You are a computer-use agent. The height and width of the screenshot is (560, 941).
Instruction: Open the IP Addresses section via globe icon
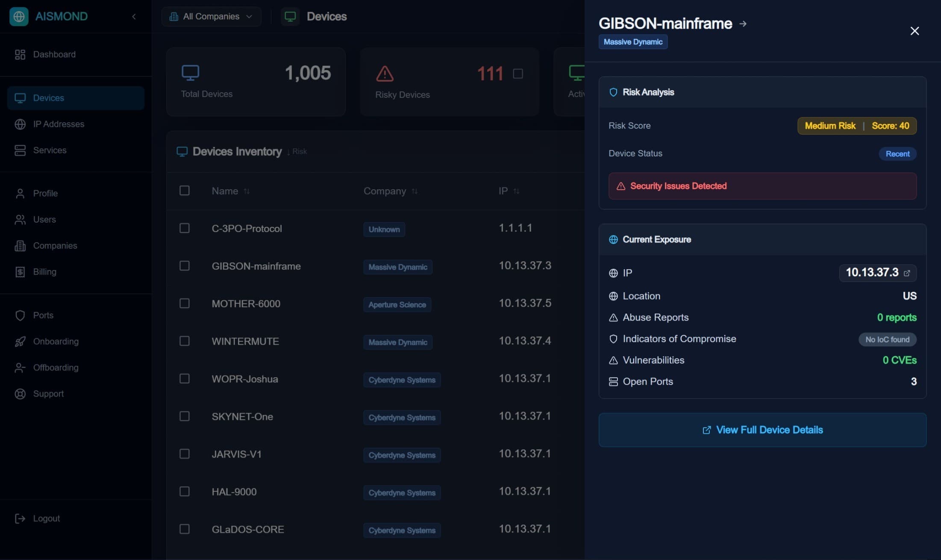coord(20,124)
